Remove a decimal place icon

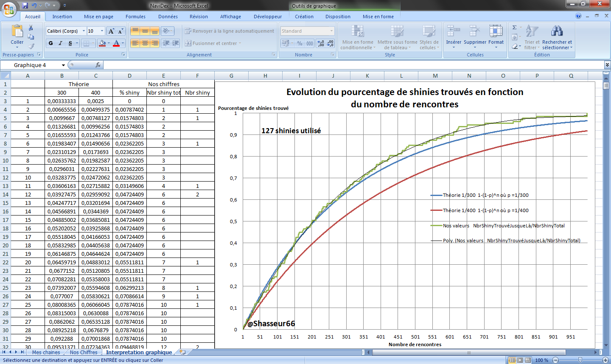click(330, 43)
